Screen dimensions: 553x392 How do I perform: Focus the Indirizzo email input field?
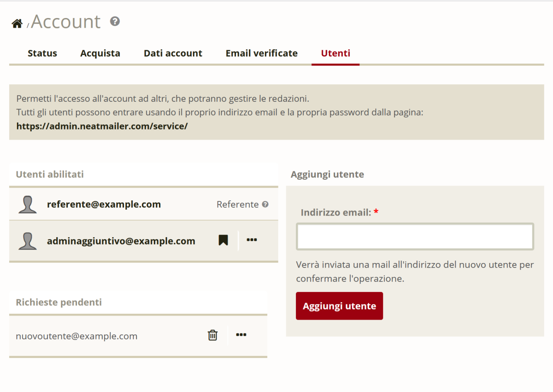[x=415, y=237]
